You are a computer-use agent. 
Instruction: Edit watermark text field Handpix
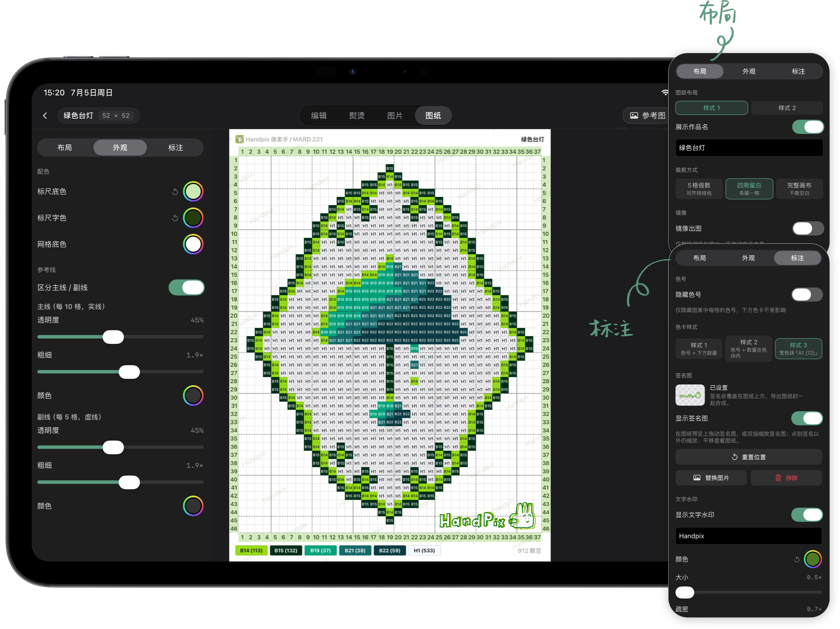(749, 536)
